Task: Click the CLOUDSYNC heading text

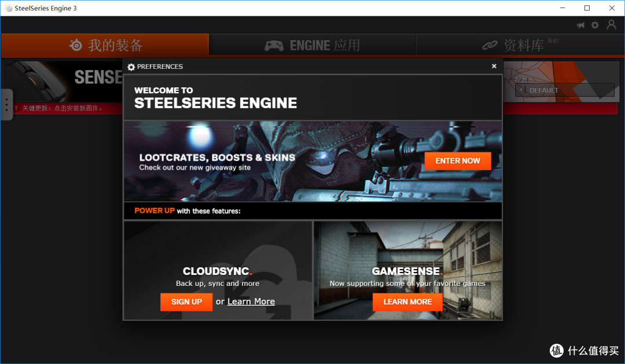Action: click(x=217, y=271)
